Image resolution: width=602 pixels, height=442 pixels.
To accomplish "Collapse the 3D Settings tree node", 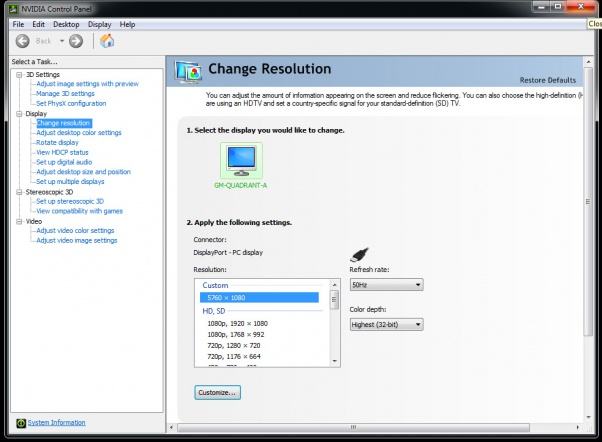I will (x=19, y=75).
